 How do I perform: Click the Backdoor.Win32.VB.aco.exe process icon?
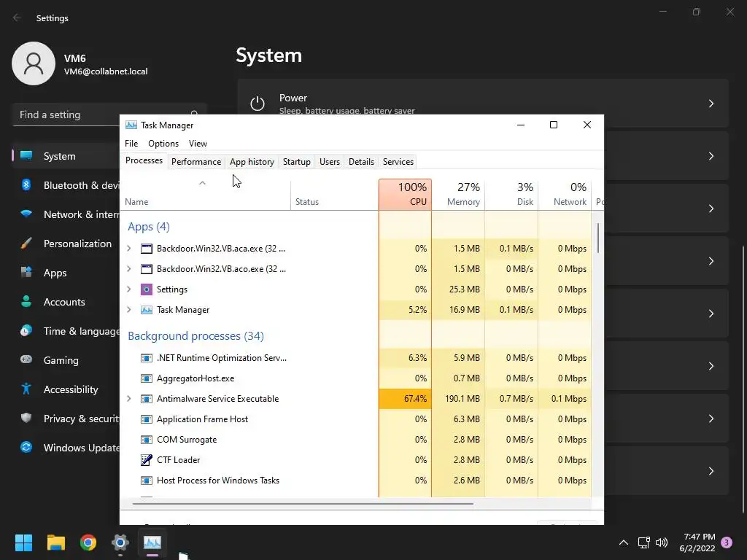[146, 269]
